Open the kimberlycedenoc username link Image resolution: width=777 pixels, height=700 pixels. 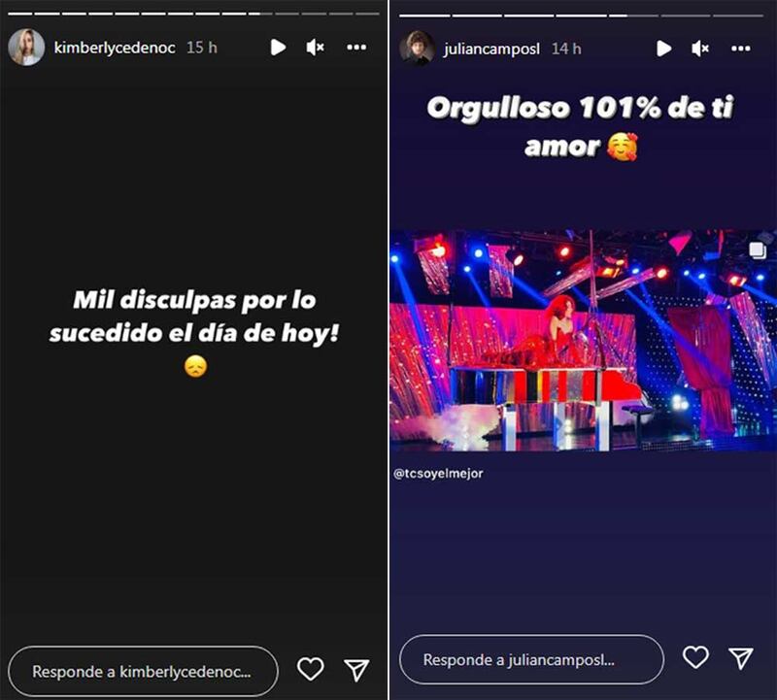115,48
